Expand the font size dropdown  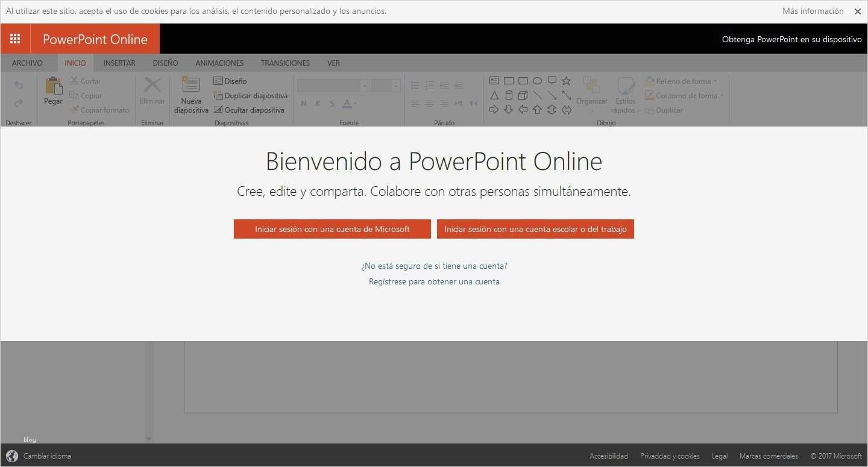396,85
